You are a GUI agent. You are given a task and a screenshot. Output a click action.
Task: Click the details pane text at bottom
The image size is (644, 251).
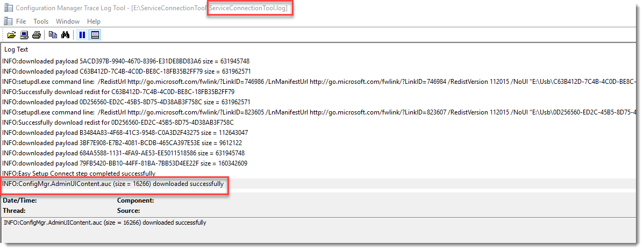[105, 223]
